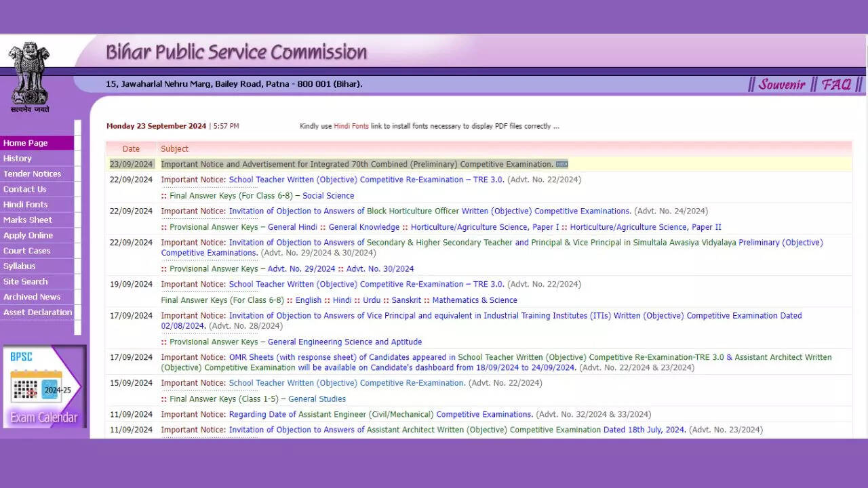Open the FAQ link
Image resolution: width=868 pixels, height=488 pixels.
(x=836, y=85)
